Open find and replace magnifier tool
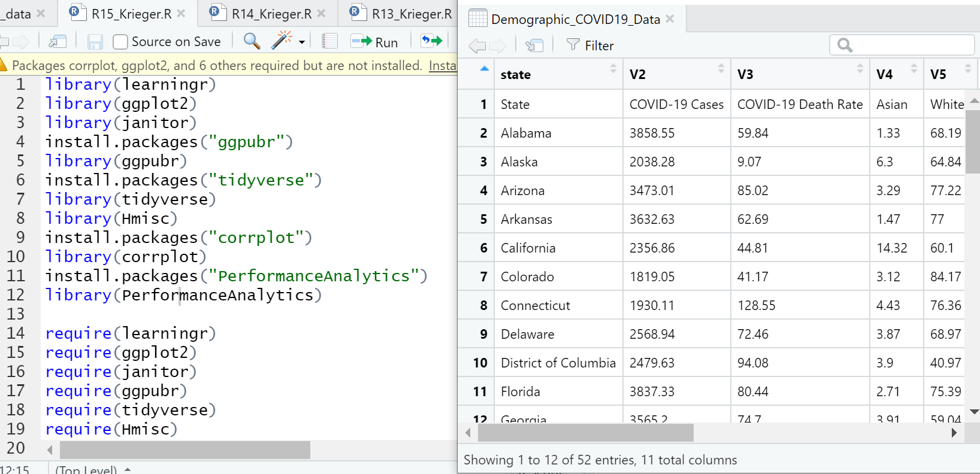The image size is (980, 474). point(252,41)
